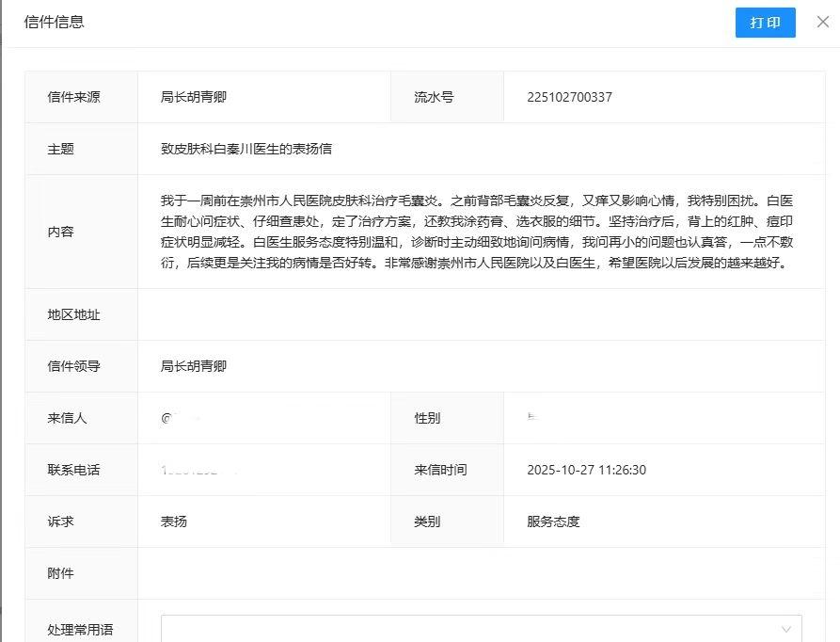The width and height of the screenshot is (840, 642).
Task: Close the 信件信息 dialog
Action: [822, 22]
